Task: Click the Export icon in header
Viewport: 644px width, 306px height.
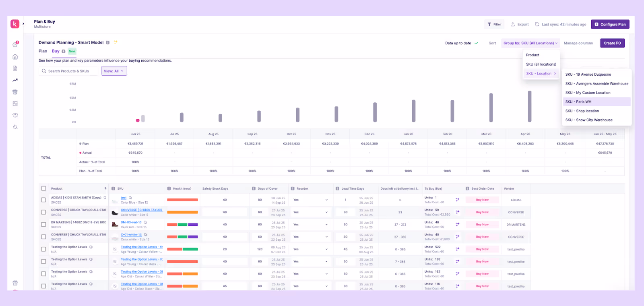Action: tap(513, 24)
